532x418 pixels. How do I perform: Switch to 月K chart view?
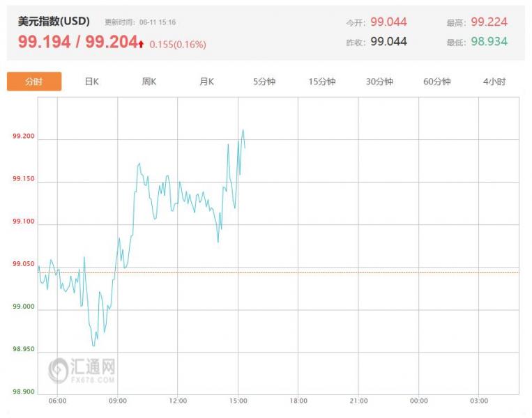point(206,82)
